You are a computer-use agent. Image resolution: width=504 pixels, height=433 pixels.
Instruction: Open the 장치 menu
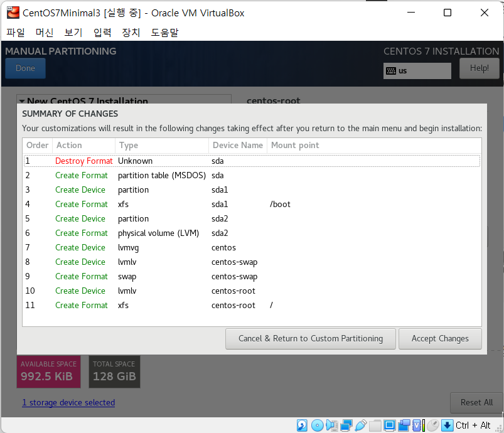tap(131, 33)
